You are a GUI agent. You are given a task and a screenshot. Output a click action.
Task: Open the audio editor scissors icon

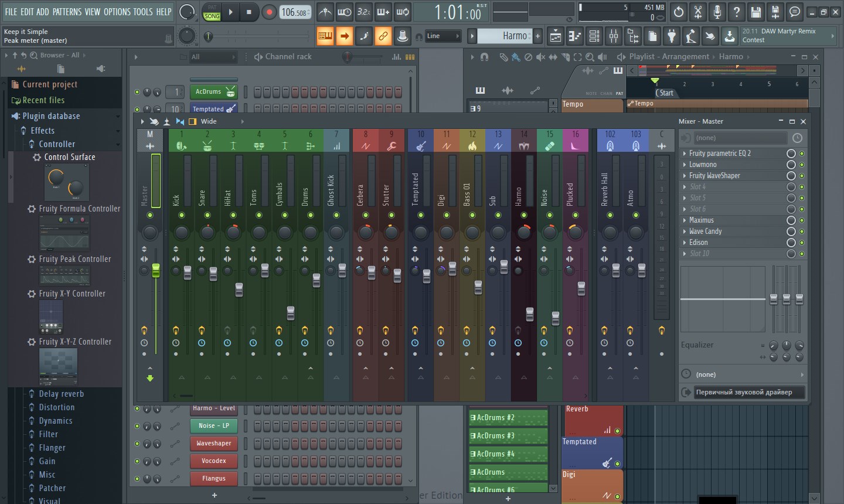(698, 12)
